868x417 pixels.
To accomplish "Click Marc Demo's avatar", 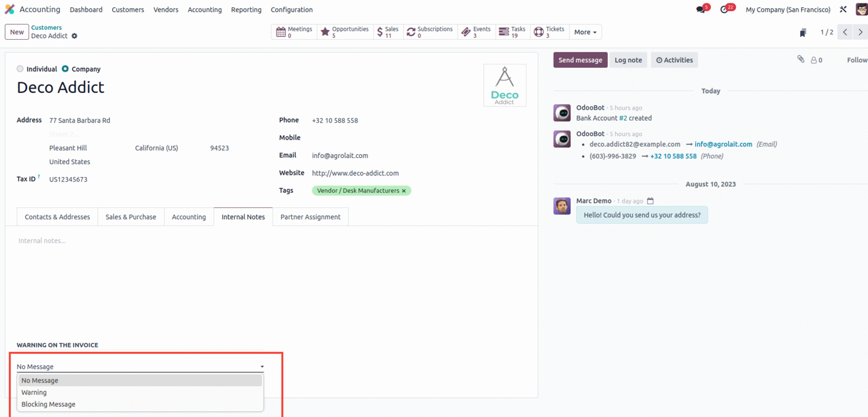I will coord(562,206).
